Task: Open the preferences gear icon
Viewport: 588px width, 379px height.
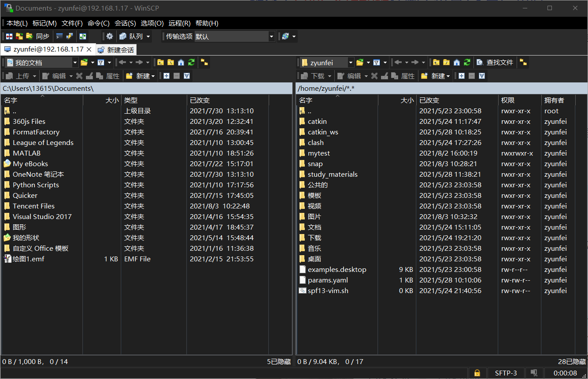Action: 109,36
